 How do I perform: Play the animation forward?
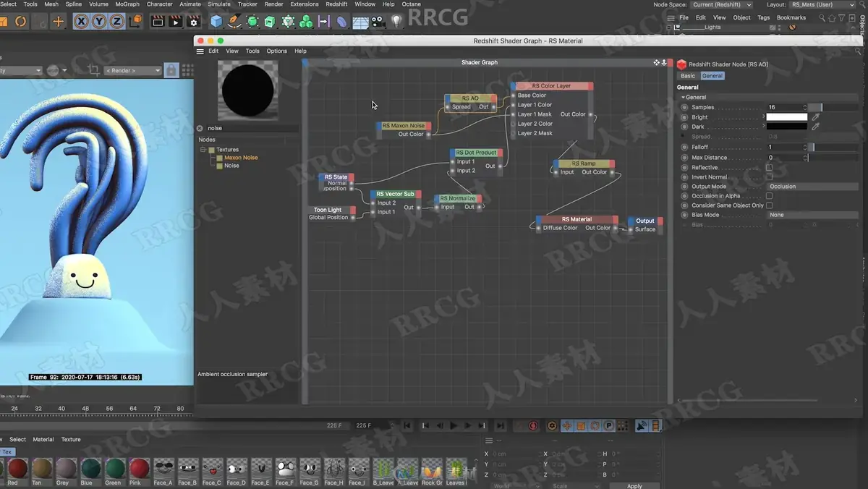click(x=454, y=426)
